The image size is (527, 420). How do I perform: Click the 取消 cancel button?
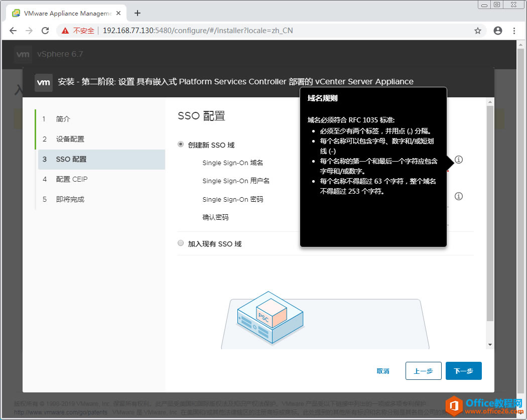click(x=383, y=371)
